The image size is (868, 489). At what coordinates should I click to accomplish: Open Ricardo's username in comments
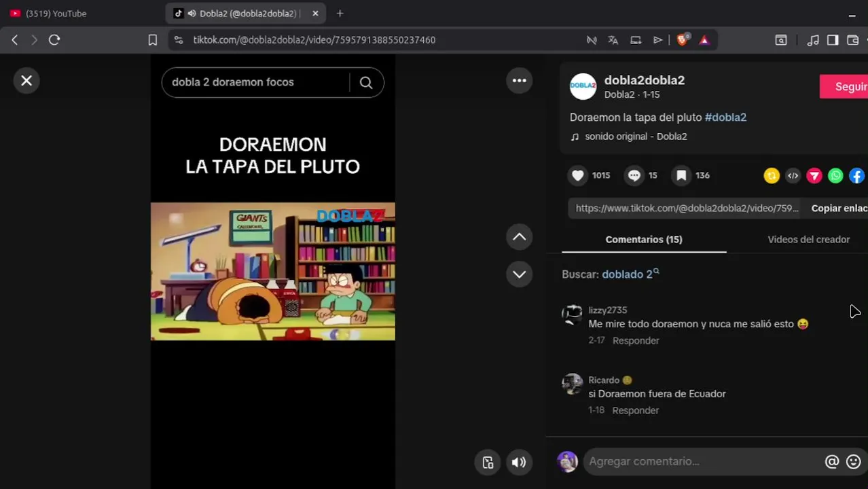pyautogui.click(x=604, y=380)
